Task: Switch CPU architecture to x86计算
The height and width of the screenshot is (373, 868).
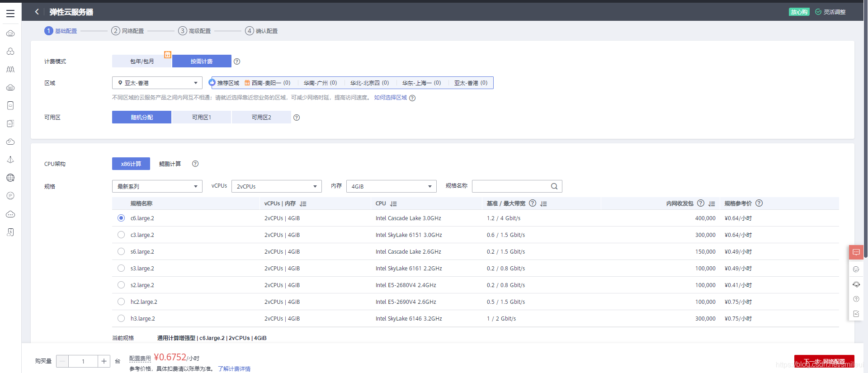Action: 131,164
